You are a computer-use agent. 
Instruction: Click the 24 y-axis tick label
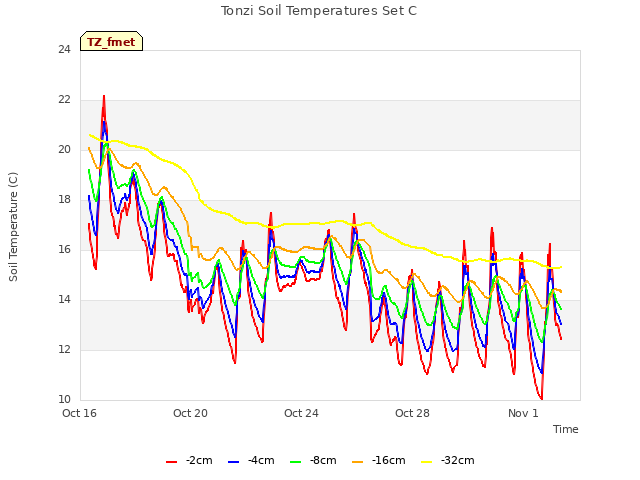tap(64, 50)
